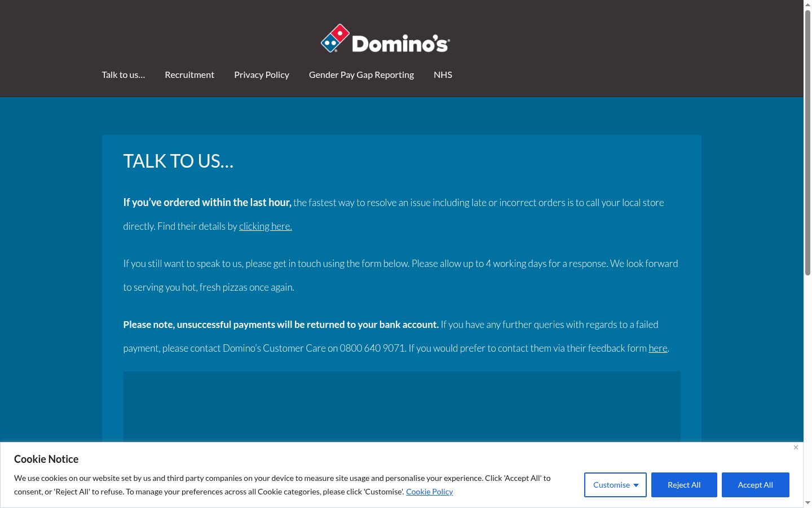Click Reject All cookies button

tap(684, 485)
